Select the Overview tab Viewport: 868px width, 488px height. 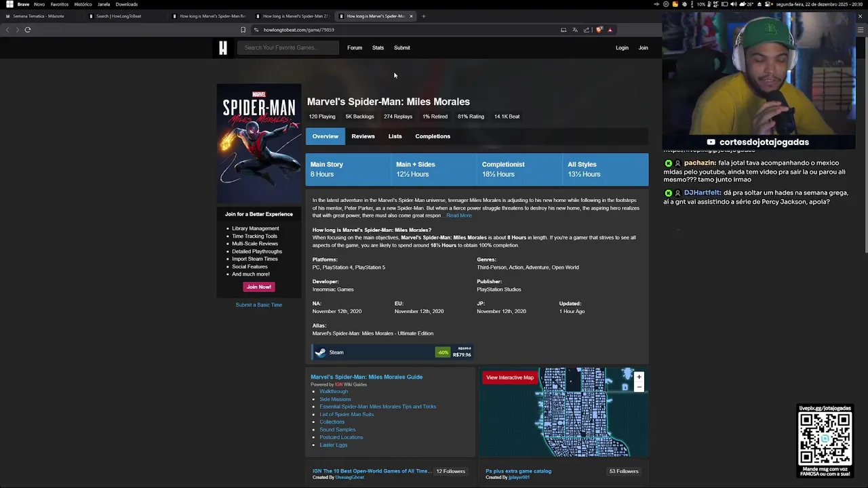(x=325, y=136)
